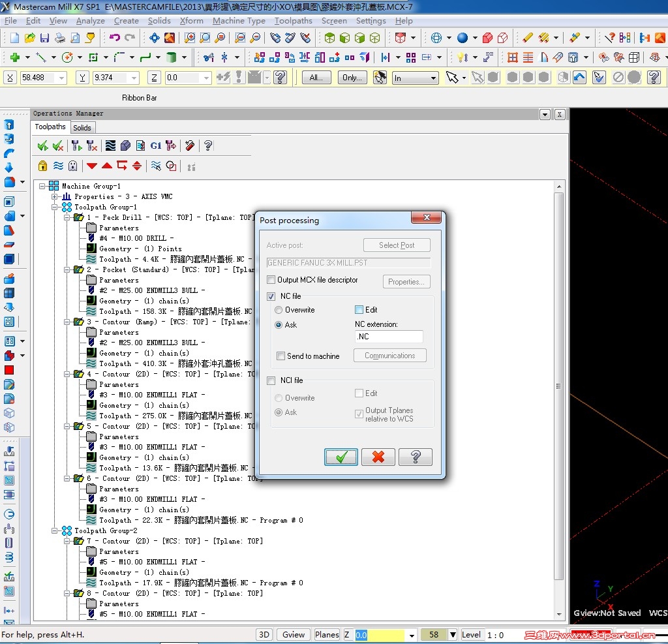Click the Select Post button
The width and height of the screenshot is (668, 644).
point(397,245)
